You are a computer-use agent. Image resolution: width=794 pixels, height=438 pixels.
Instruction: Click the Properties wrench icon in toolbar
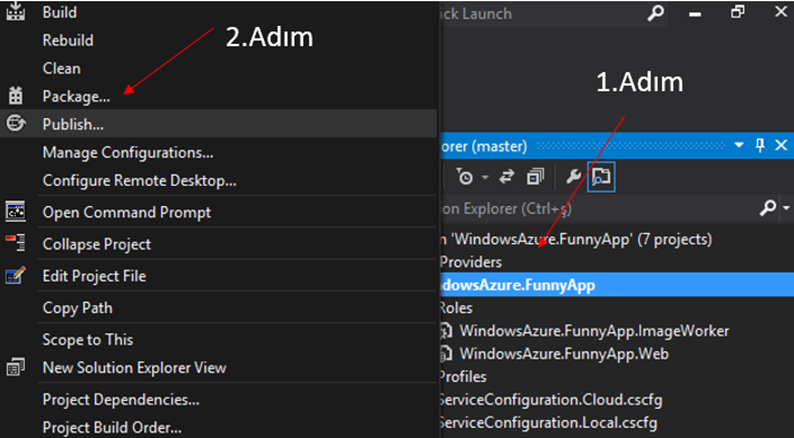(573, 177)
